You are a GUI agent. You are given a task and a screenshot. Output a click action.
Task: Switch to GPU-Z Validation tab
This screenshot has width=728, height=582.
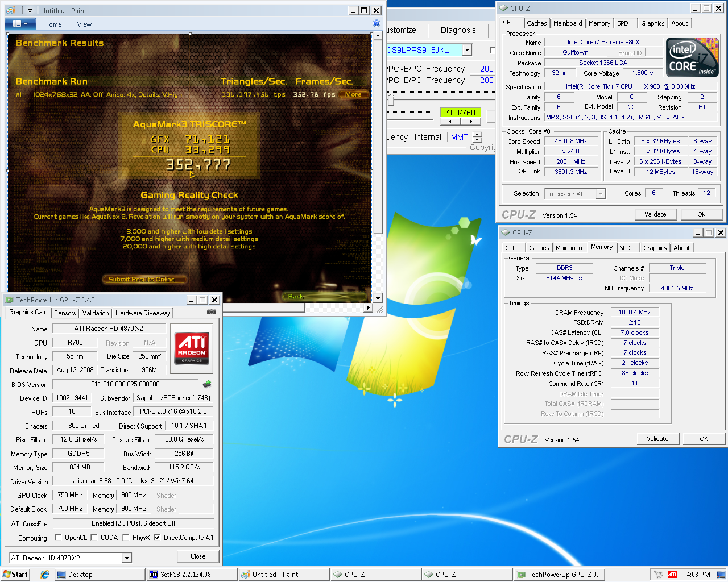(x=96, y=313)
